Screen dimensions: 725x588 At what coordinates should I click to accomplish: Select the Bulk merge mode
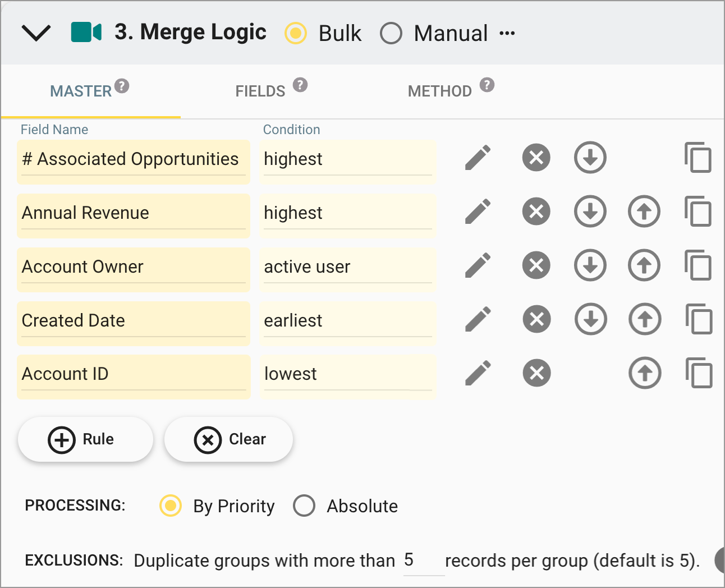tap(296, 34)
